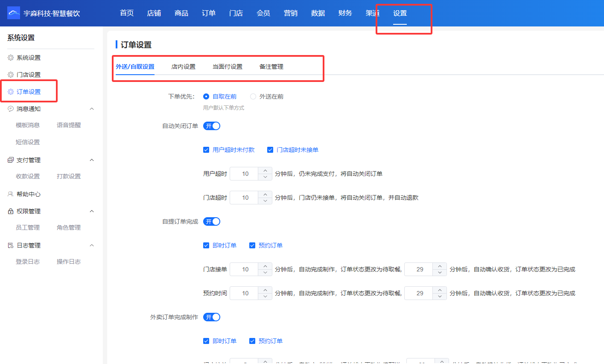Click the 门店接单 first minutes input field

tap(245, 269)
